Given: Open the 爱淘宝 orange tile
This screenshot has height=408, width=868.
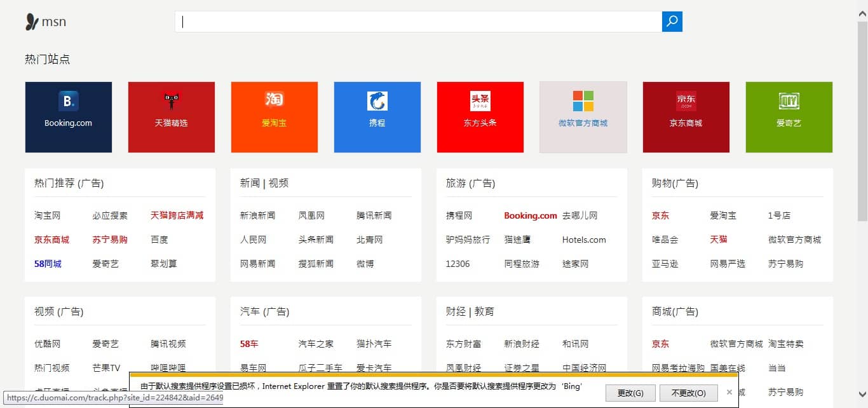Looking at the screenshot, I should point(274,117).
